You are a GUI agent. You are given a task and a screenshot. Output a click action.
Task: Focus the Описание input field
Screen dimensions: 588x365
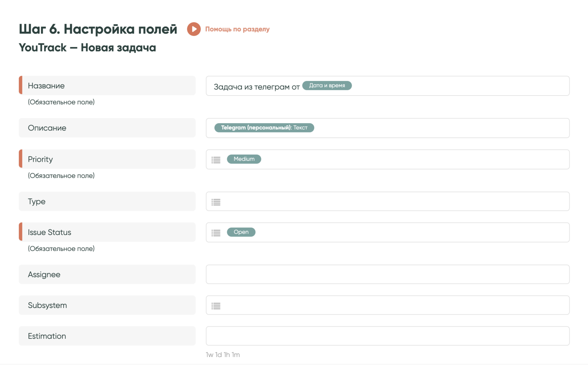click(x=441, y=128)
